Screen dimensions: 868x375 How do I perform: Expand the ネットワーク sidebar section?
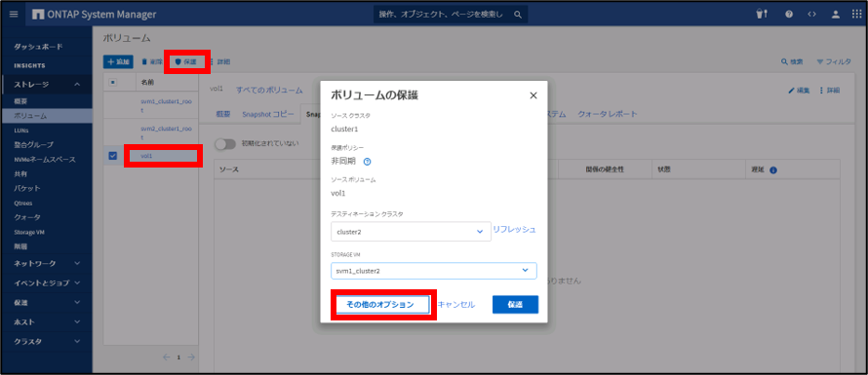point(77,263)
